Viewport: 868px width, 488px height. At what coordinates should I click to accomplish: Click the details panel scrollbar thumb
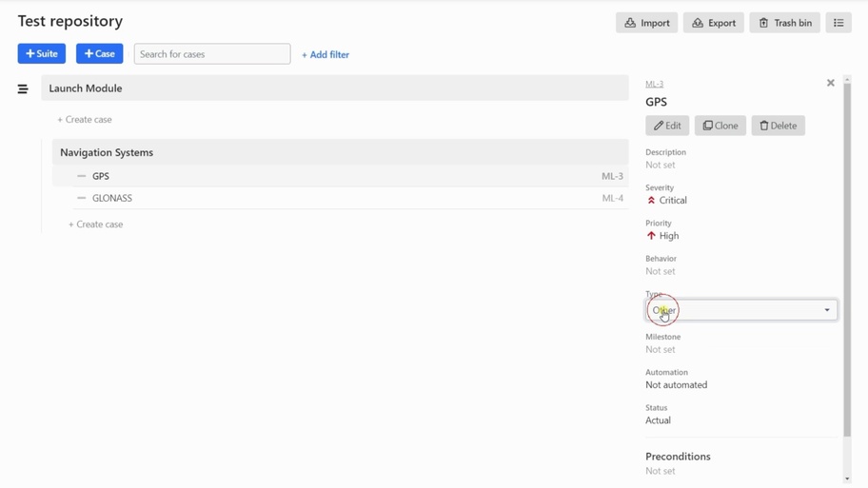(847, 260)
